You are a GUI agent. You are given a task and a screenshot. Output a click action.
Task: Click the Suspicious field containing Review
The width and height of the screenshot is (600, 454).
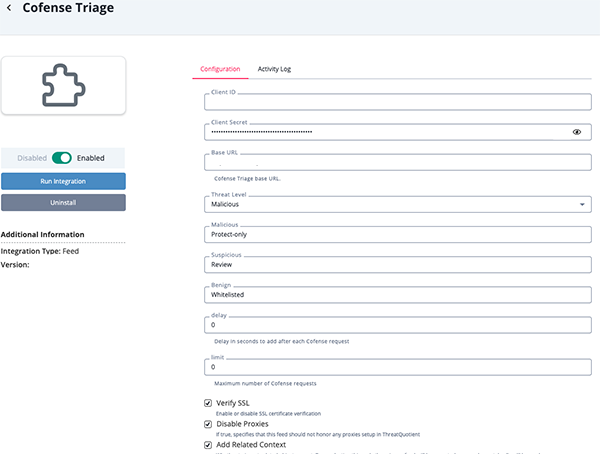pos(397,265)
